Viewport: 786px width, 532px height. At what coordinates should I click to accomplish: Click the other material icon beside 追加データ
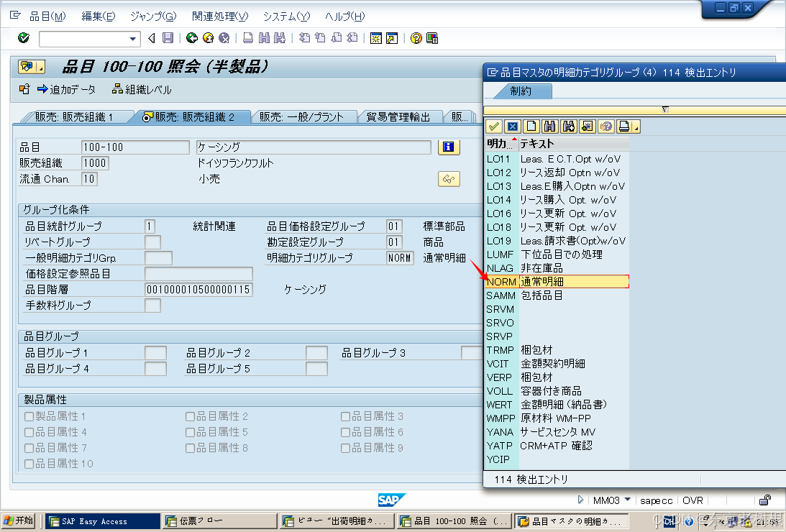coord(24,89)
